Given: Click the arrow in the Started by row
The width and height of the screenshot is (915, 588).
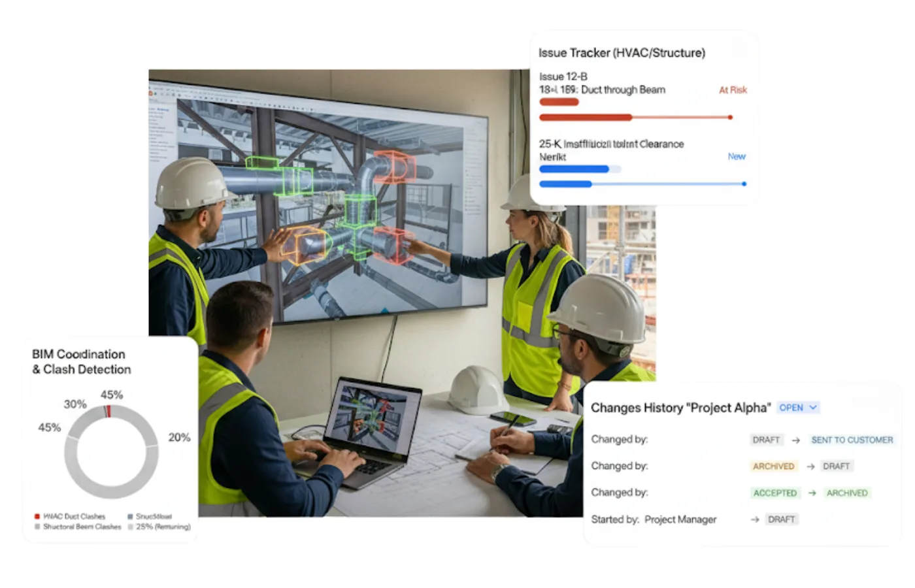Looking at the screenshot, I should [x=755, y=519].
